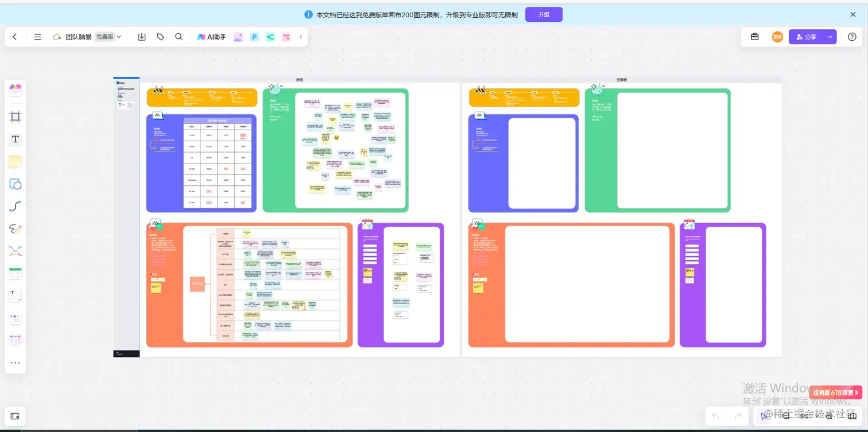This screenshot has height=432, width=868.
Task: Click the blue P plugin icon
Action: [254, 37]
